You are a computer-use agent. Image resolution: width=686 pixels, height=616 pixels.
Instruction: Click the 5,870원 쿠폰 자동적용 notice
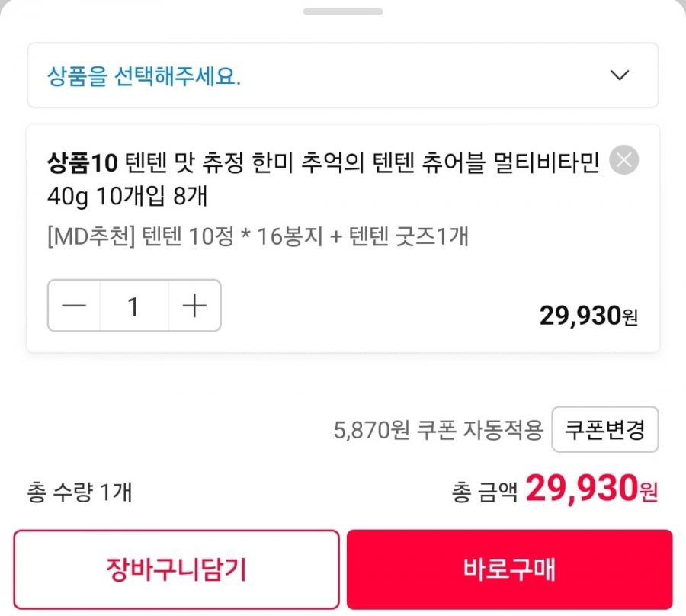pyautogui.click(x=438, y=430)
